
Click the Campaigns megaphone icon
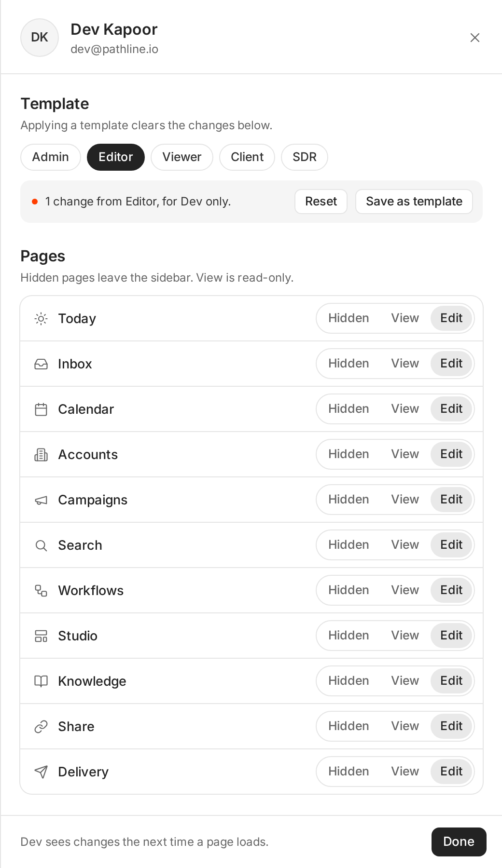[41, 500]
